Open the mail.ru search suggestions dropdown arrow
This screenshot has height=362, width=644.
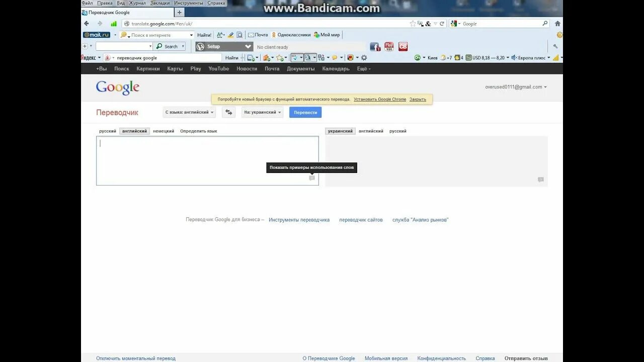[191, 35]
